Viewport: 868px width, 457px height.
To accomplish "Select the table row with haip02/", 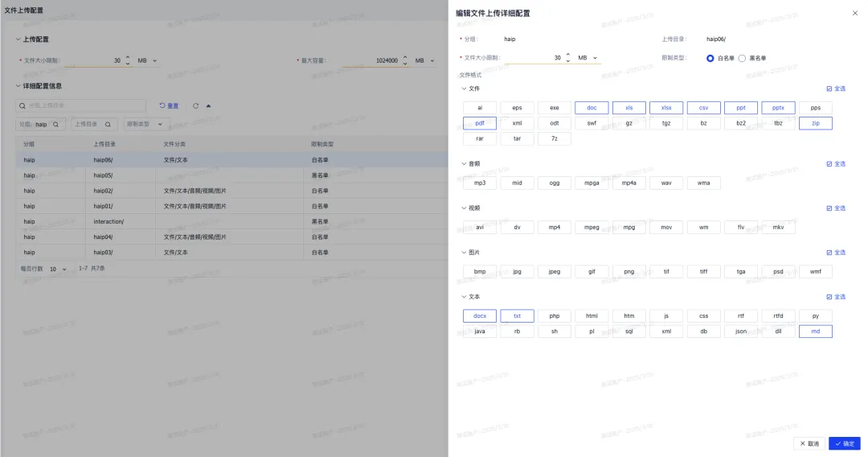I will 232,191.
